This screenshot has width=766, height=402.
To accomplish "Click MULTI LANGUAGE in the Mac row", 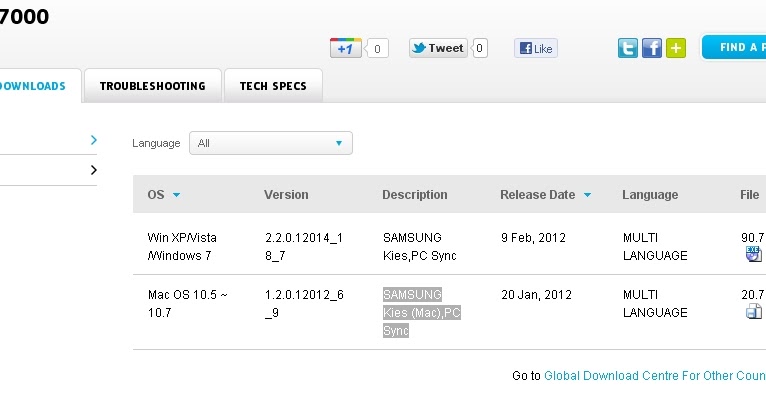I will click(x=655, y=304).
